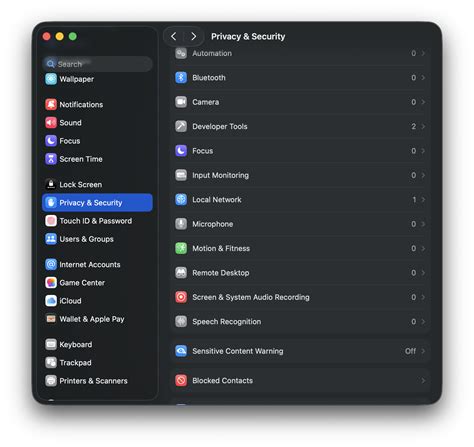Go forward with the right arrow button
Image resolution: width=474 pixels, height=447 pixels.
pyautogui.click(x=193, y=36)
